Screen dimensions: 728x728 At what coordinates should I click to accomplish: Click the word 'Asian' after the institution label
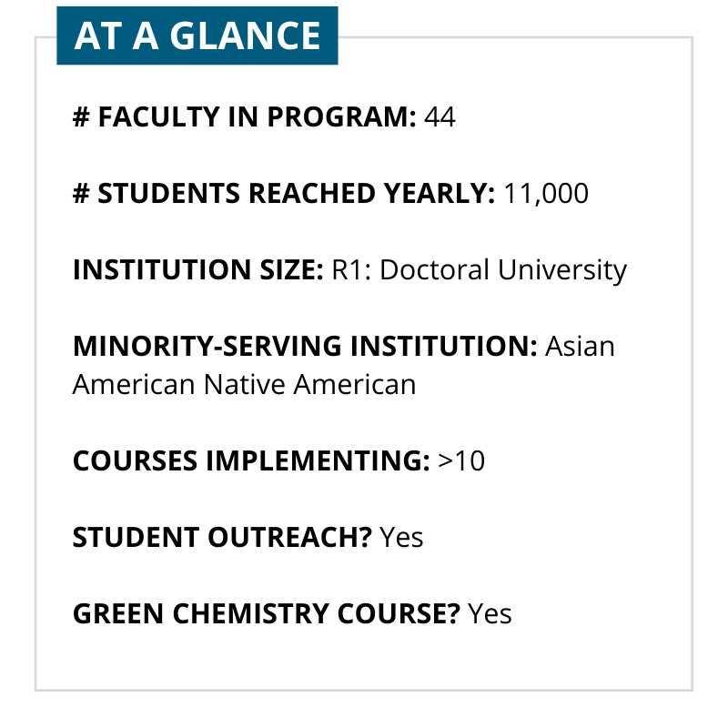(580, 347)
